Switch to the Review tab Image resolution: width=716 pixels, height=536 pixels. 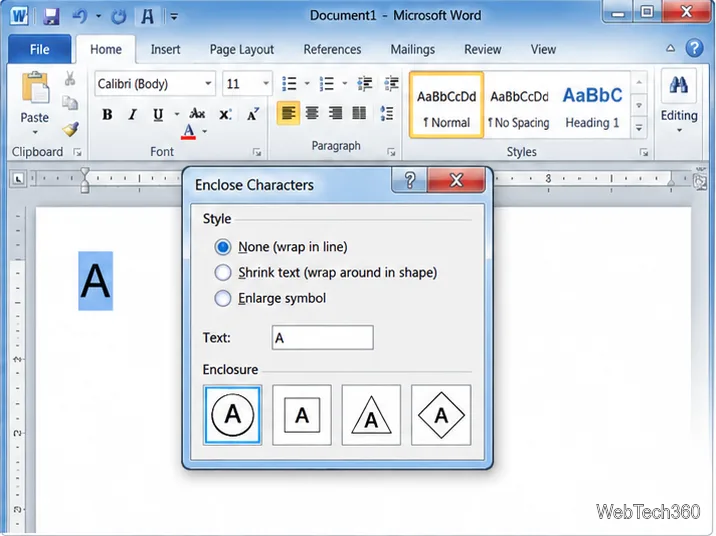tap(483, 49)
